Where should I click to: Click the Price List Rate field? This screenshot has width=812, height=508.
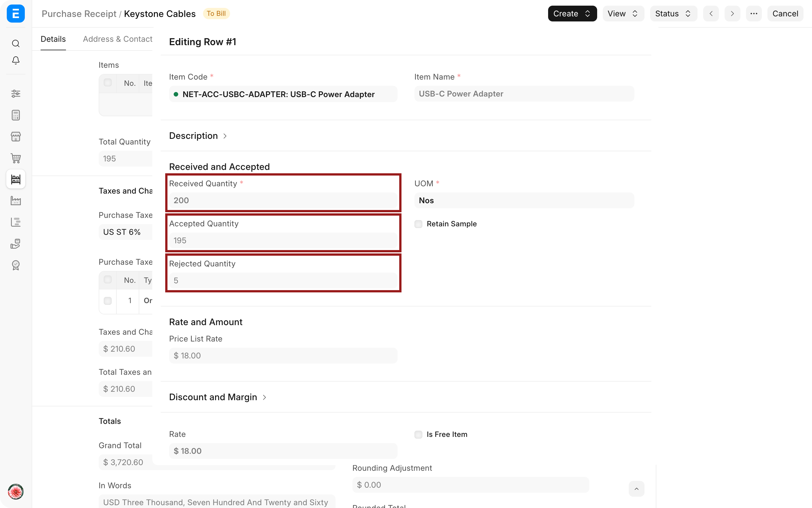tap(283, 356)
